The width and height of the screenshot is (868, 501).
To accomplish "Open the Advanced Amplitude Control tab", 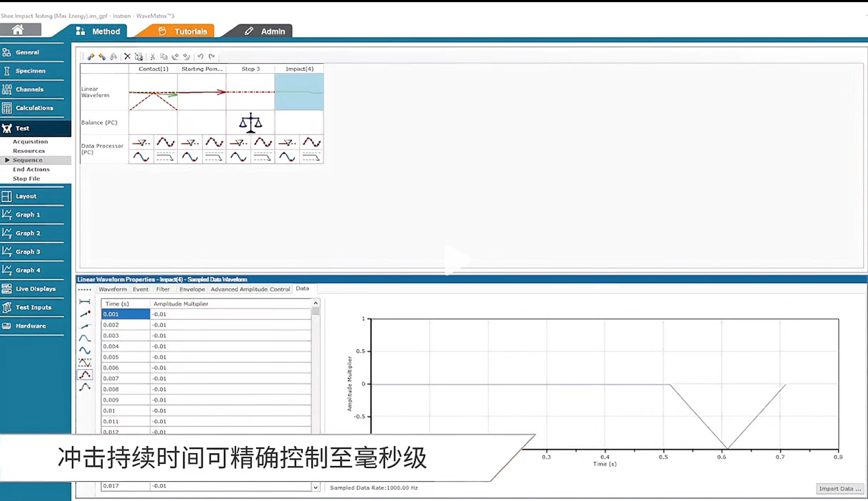I will tap(250, 289).
